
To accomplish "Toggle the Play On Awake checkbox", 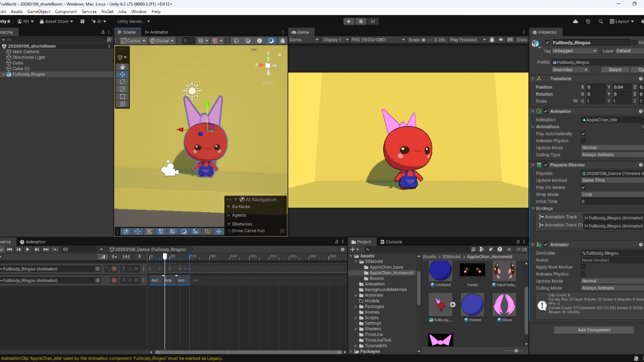I will point(583,188).
